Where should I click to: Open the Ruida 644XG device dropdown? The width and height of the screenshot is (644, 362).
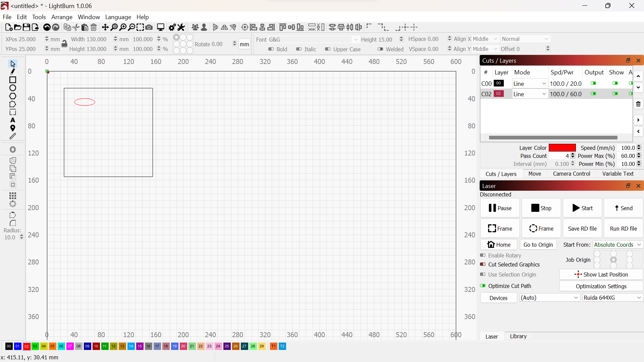[x=612, y=298]
